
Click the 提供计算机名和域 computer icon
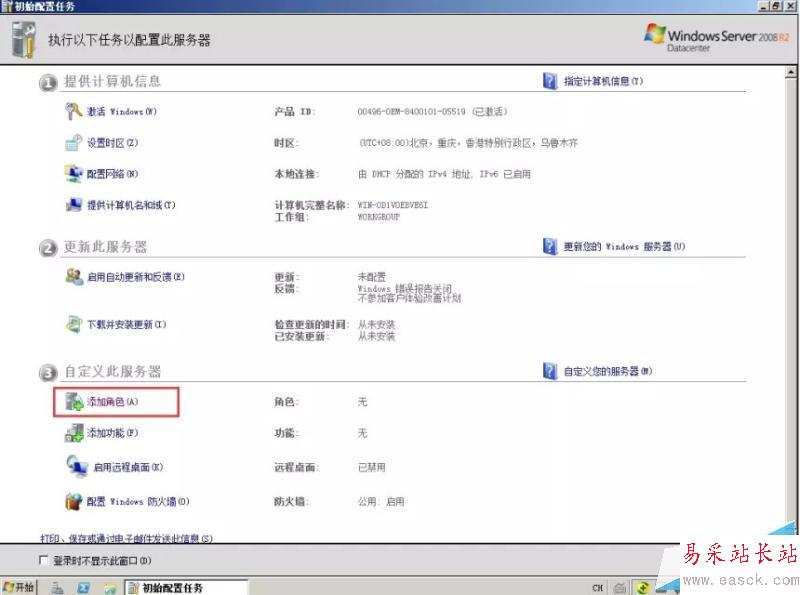(x=73, y=205)
